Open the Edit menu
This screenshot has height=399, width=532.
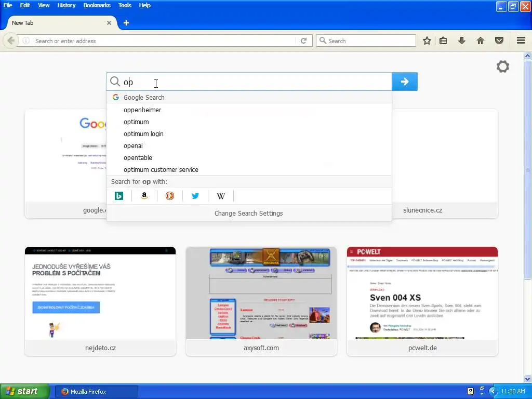[x=25, y=5]
